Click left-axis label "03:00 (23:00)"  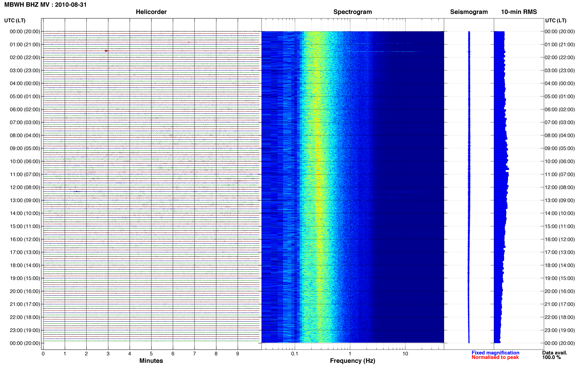(25, 71)
